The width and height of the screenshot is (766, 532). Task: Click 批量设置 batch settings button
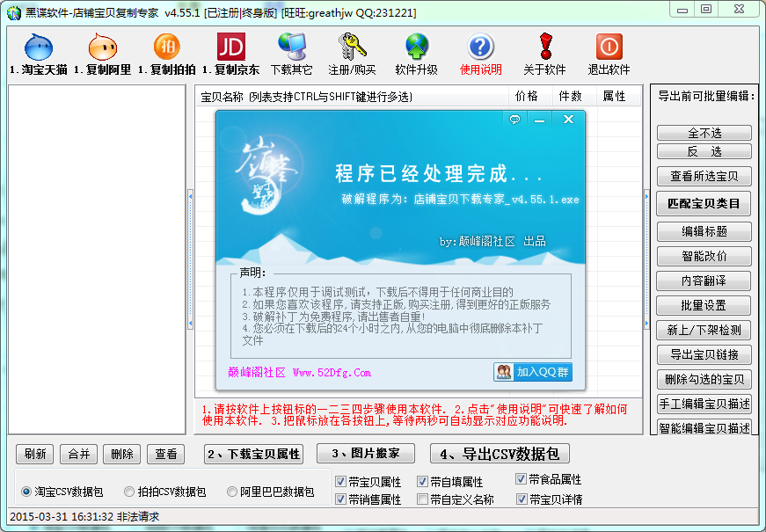(704, 305)
